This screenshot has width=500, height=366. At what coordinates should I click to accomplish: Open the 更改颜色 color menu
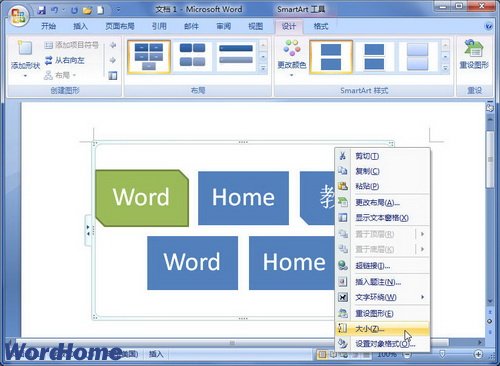[292, 58]
